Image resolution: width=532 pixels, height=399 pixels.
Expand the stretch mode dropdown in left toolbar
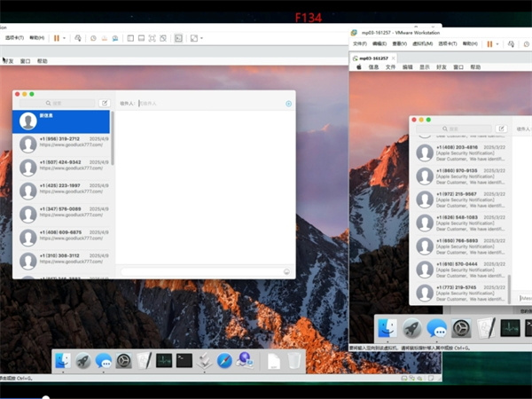[201, 38]
